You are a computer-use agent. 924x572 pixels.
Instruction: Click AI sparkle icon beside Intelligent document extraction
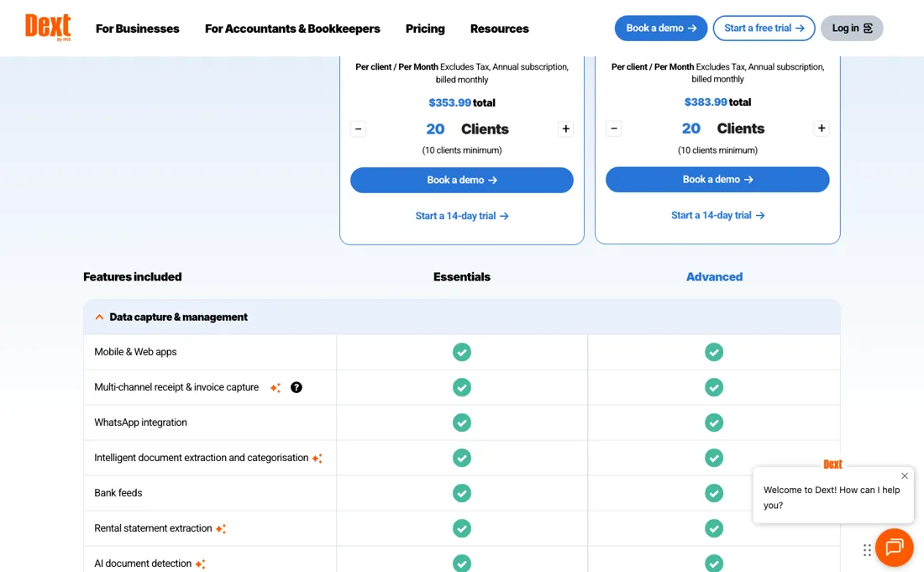click(317, 459)
